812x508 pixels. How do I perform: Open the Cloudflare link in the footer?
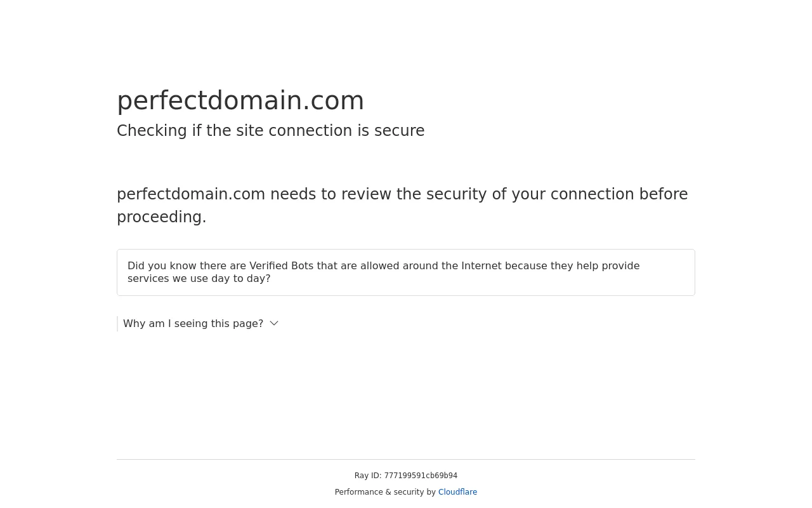pos(457,492)
